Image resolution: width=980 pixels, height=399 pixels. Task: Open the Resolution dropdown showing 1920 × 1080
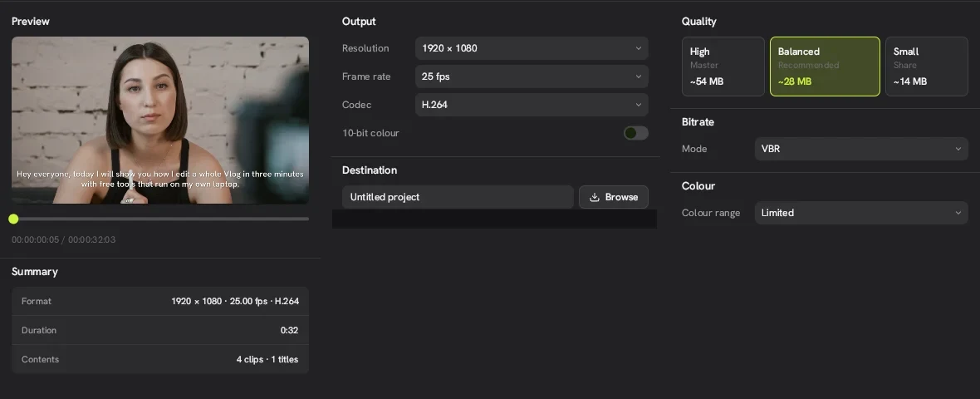pyautogui.click(x=532, y=48)
